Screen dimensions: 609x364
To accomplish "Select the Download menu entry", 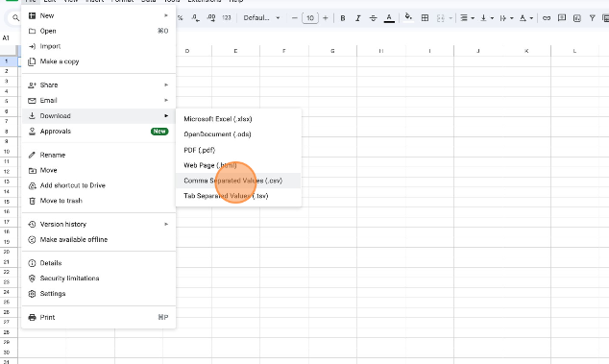I will tap(99, 116).
